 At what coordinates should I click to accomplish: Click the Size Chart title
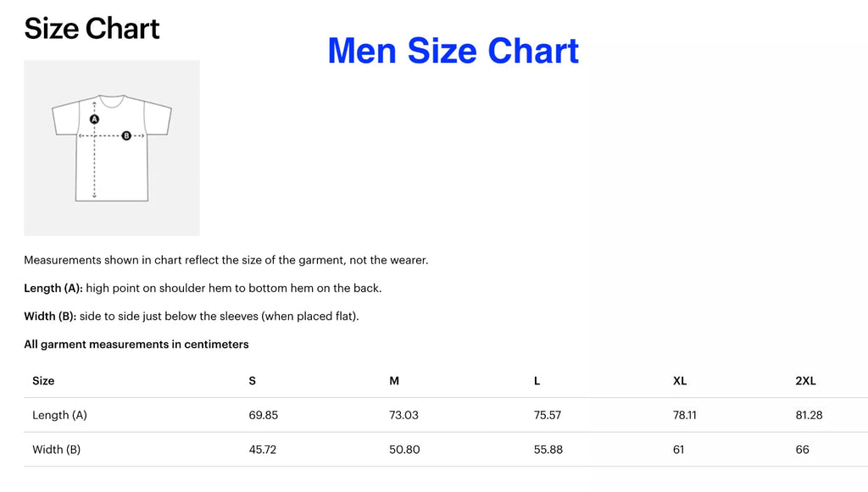tap(92, 28)
